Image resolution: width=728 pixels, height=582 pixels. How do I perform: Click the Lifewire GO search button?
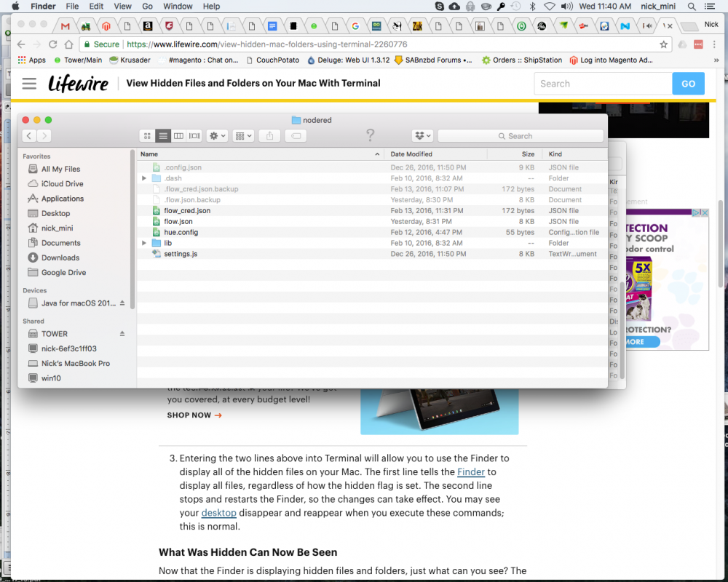688,84
